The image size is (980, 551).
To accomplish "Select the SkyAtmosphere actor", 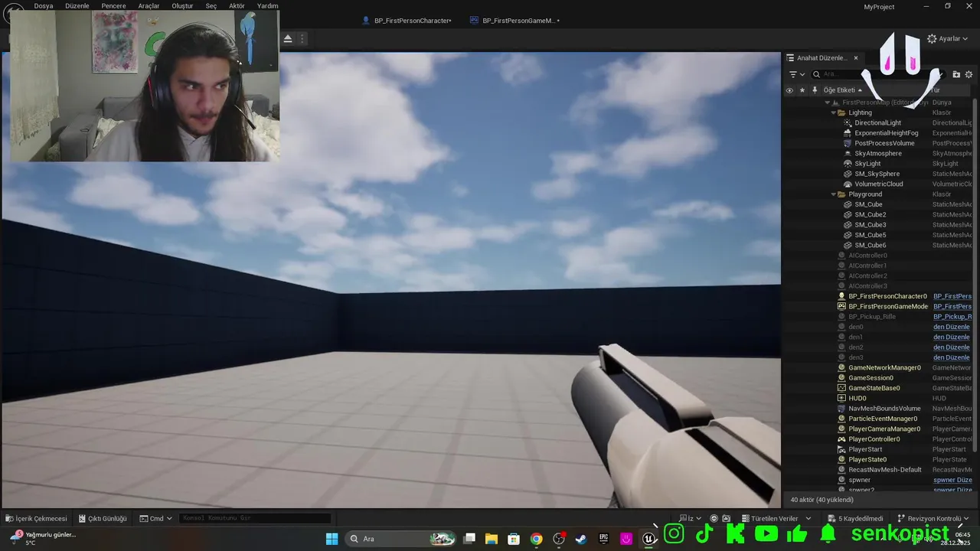I will (x=877, y=153).
